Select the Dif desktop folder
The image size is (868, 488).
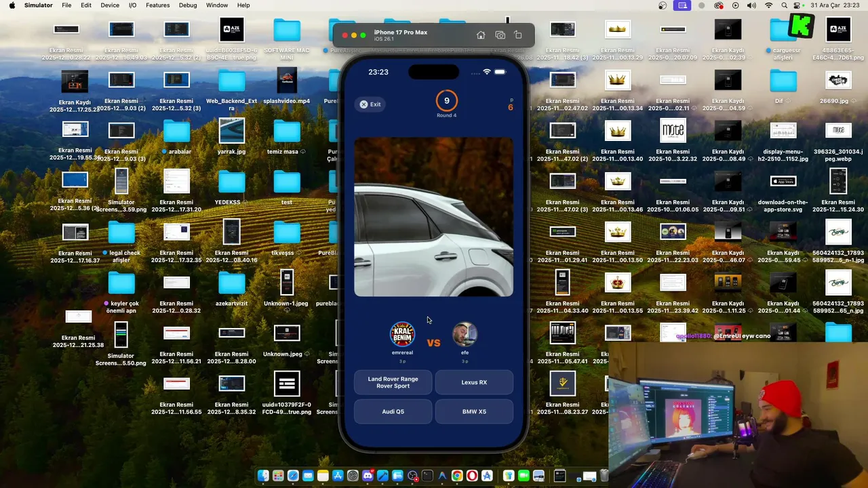[x=783, y=81]
